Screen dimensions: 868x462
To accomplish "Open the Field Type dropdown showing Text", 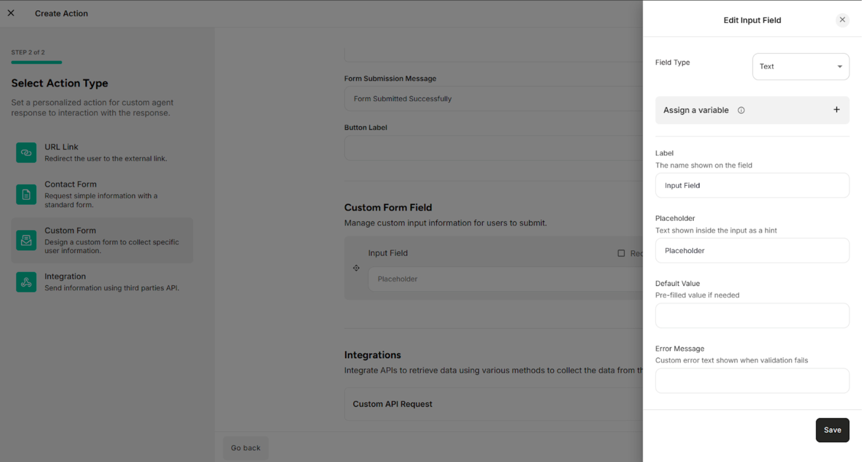I will point(801,66).
